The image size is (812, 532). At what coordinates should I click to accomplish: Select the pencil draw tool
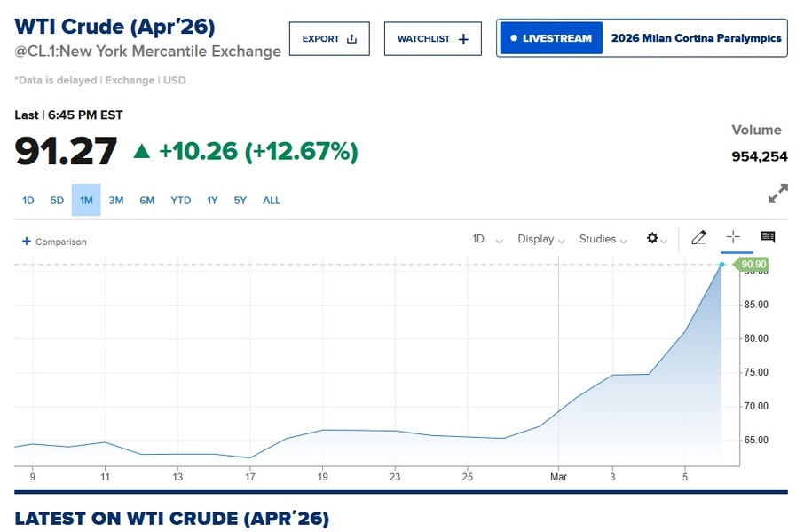pos(698,238)
